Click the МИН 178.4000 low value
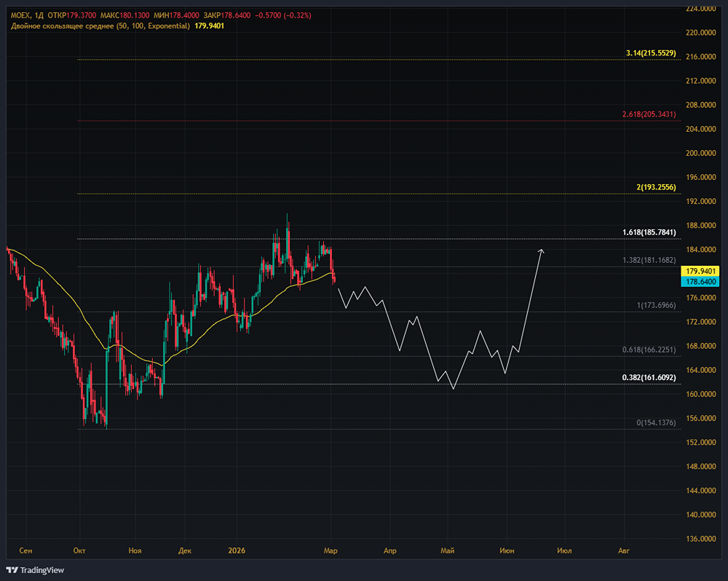Screen dimensions: 728x581 [178, 15]
